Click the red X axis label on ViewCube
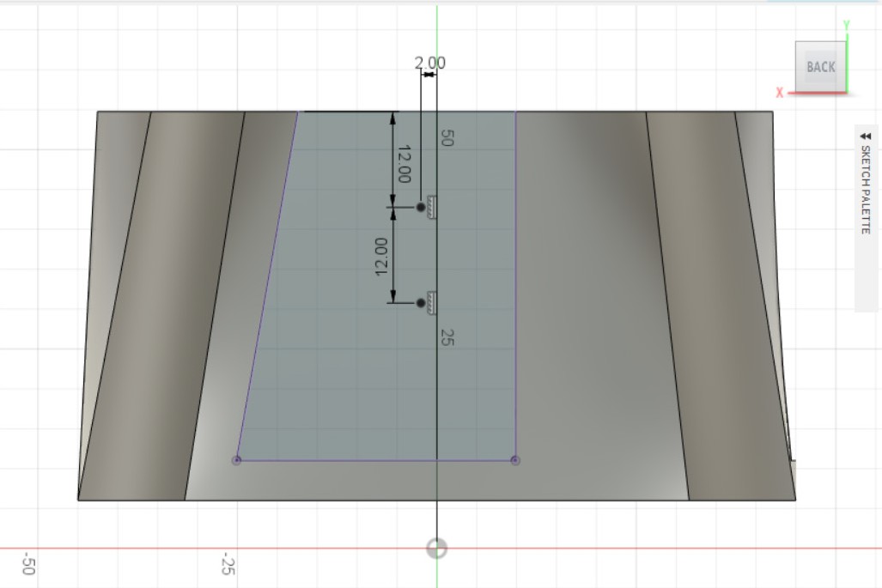The height and width of the screenshot is (588, 882). 780,93
